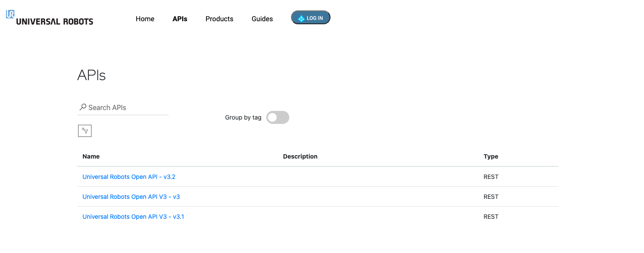Click the Description column header
The image size is (644, 253).
tap(300, 156)
